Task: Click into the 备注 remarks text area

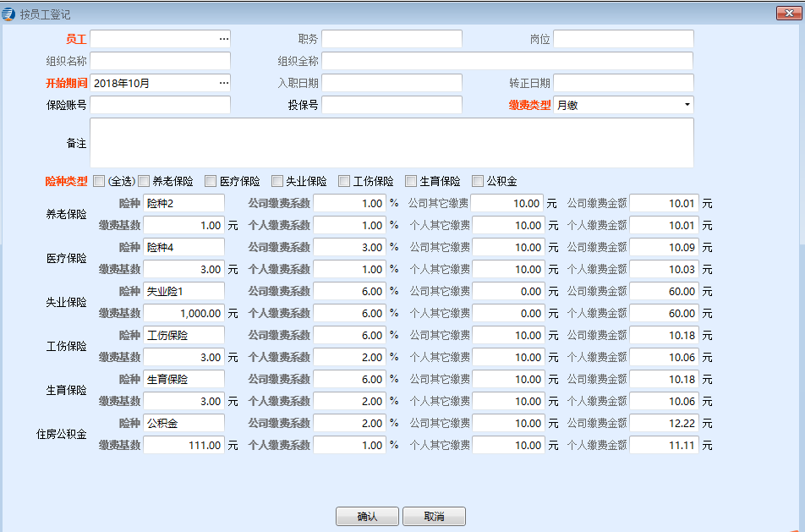Action: 392,143
